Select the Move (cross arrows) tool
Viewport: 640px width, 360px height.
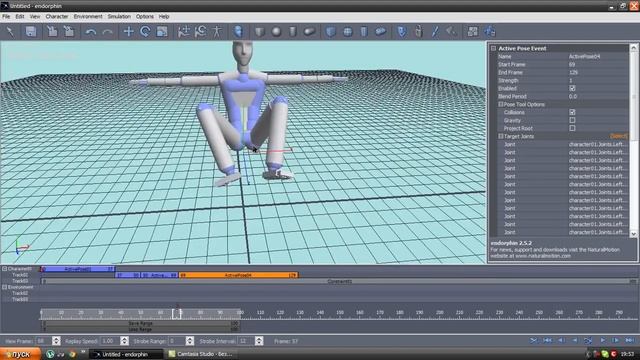(x=129, y=31)
